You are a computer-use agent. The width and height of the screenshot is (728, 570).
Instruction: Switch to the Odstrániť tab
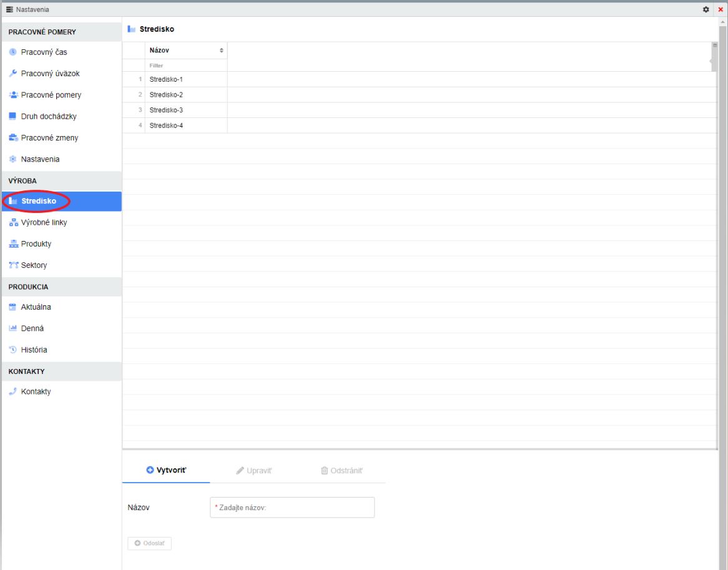342,471
